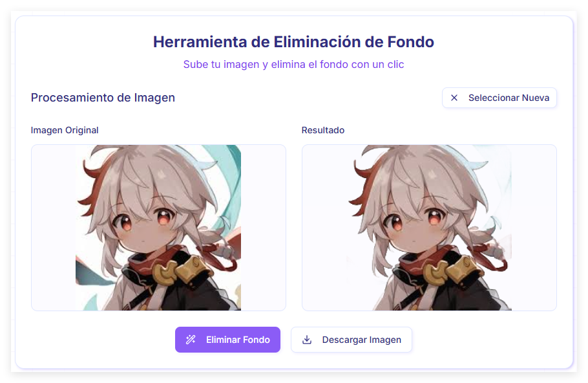Click the magic wand icon on Eliminar Fondo
This screenshot has width=588, height=383.
click(191, 340)
